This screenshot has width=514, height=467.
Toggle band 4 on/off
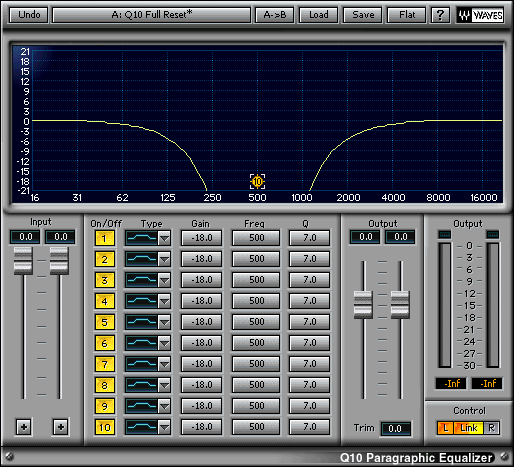(x=104, y=301)
